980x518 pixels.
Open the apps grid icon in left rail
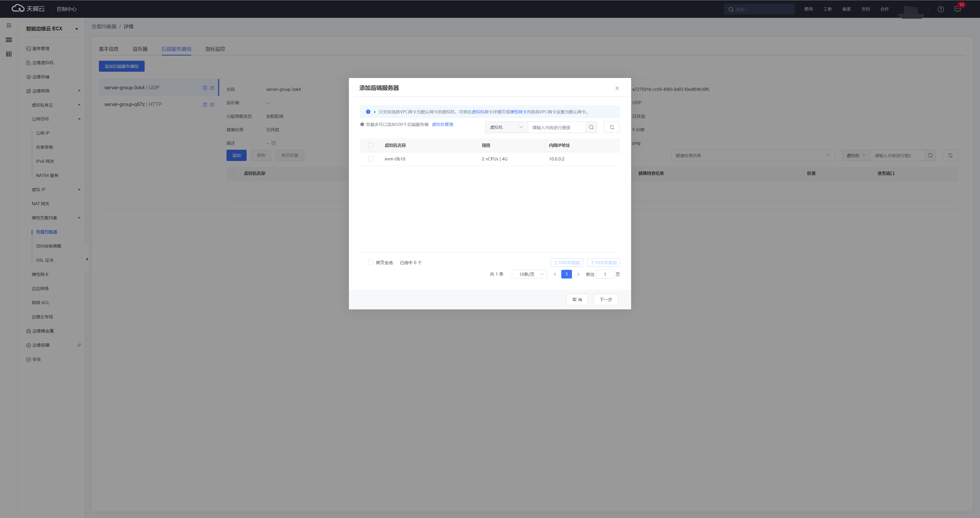point(9,25)
